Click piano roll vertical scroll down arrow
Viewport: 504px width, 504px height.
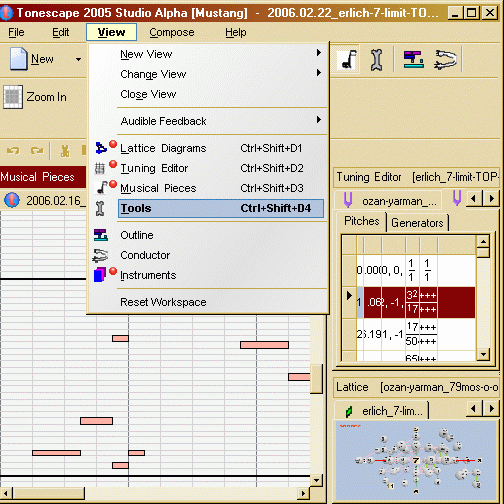pyautogui.click(x=316, y=480)
